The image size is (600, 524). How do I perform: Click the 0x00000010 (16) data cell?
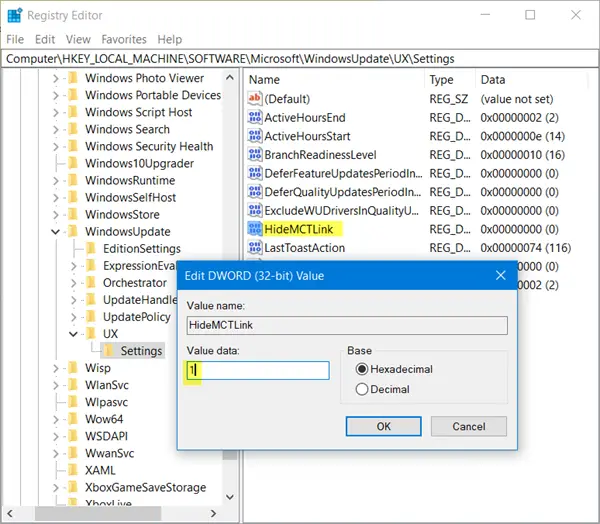[x=523, y=155]
